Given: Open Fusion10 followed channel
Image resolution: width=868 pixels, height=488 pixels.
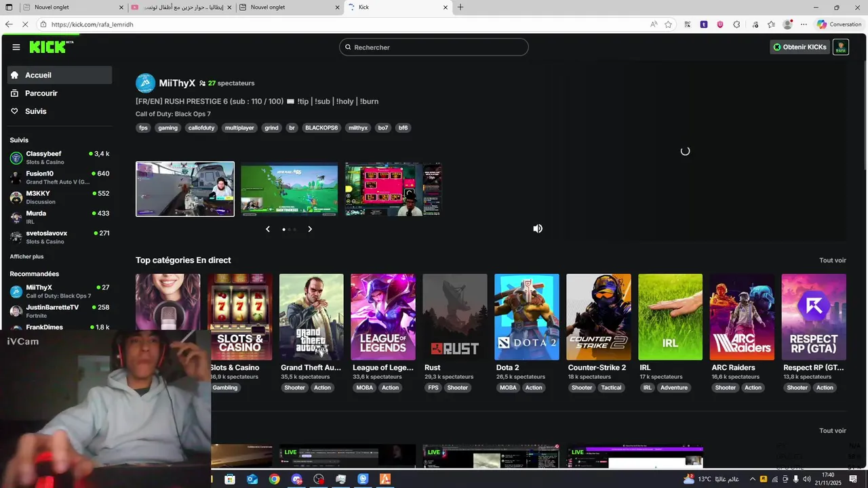Looking at the screenshot, I should click(60, 178).
